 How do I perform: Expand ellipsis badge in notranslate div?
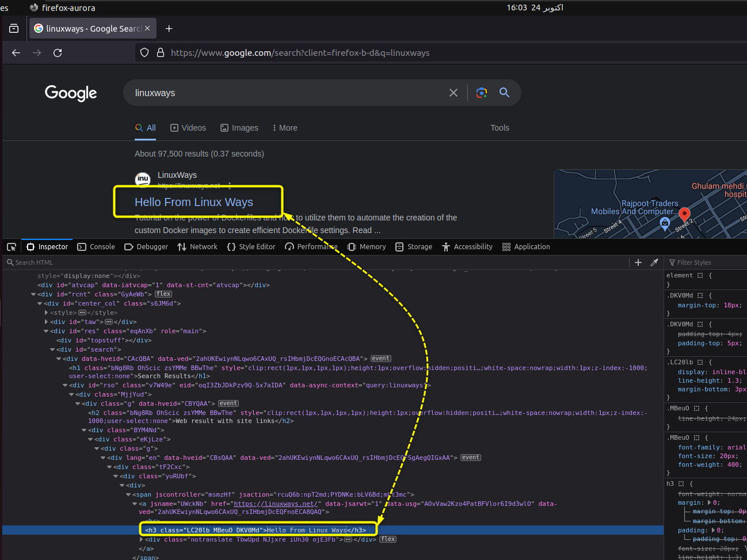point(348,539)
